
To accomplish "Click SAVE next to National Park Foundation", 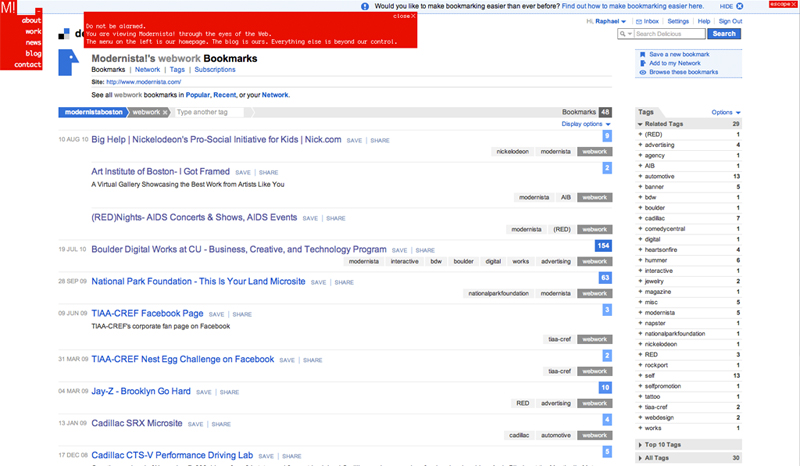I will [318, 282].
